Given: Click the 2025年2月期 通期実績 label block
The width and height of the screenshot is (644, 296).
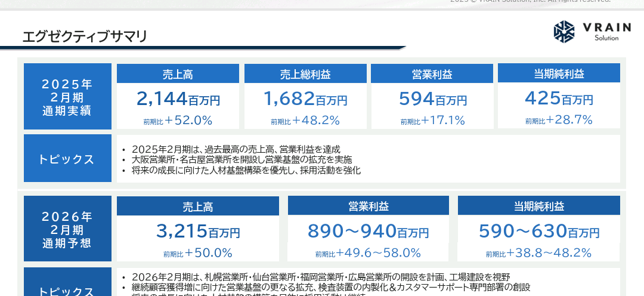Looking at the screenshot, I should (67, 96).
